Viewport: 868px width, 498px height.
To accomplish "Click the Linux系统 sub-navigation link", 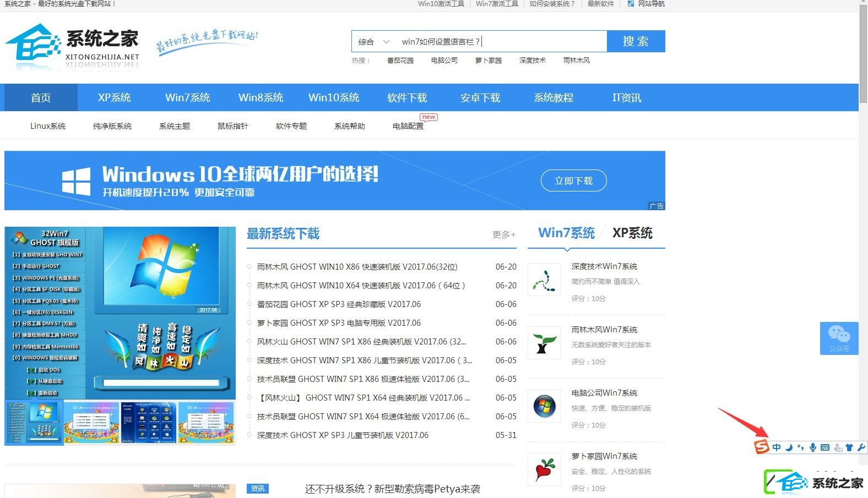I will tap(48, 126).
